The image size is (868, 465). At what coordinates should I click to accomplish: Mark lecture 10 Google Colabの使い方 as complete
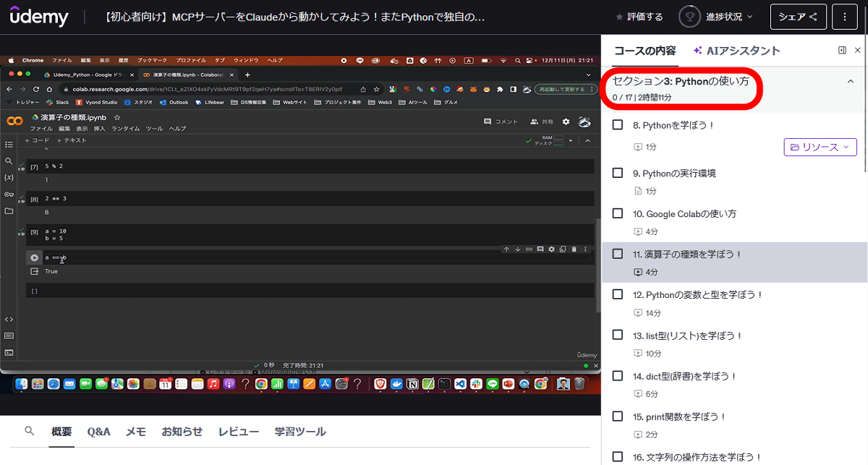click(x=618, y=213)
